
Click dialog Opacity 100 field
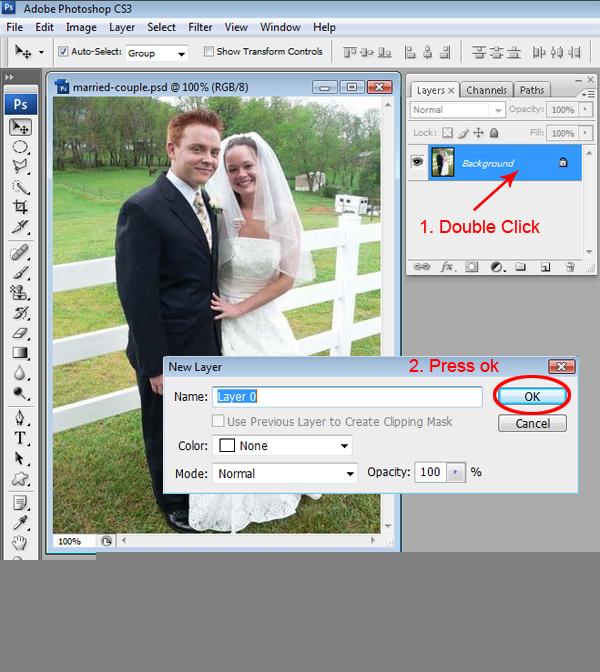(x=431, y=472)
